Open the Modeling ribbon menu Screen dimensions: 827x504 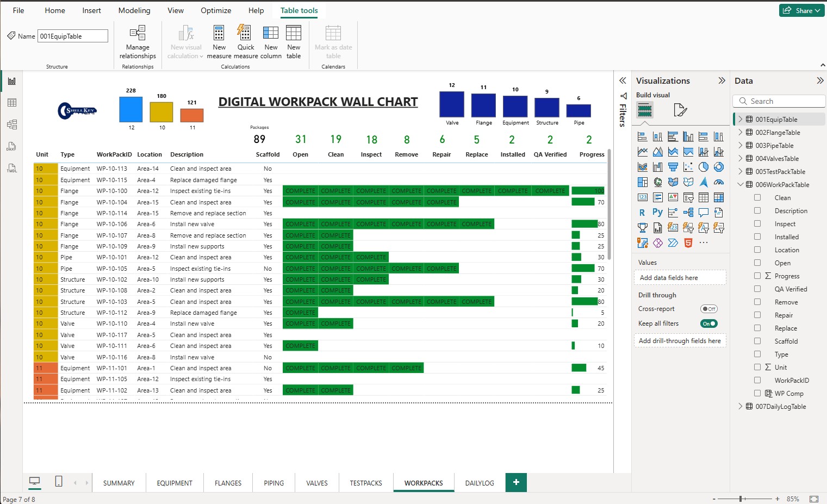coord(134,10)
